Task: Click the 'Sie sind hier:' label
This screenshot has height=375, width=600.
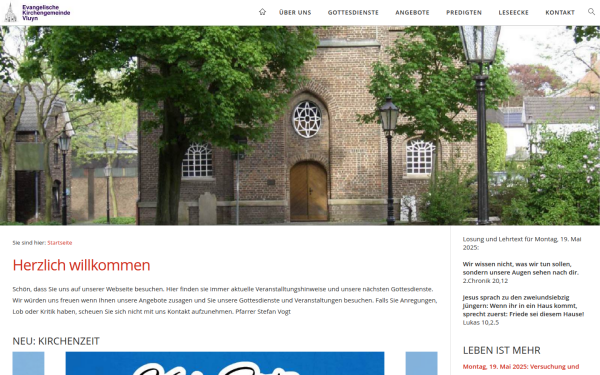Action: [29, 243]
